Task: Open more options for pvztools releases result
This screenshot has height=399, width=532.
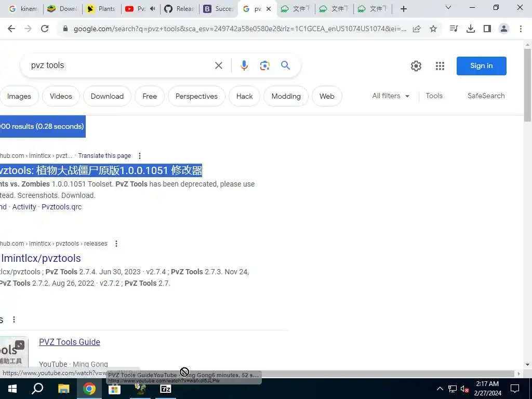Action: [116, 244]
